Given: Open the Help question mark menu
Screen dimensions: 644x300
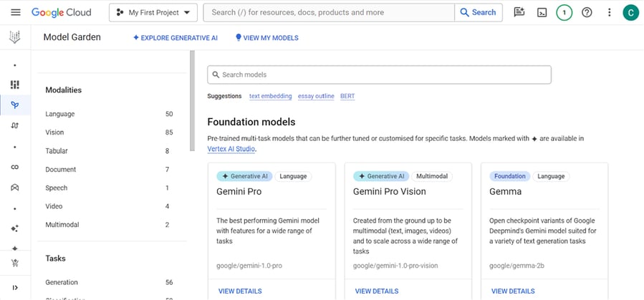Looking at the screenshot, I should click(587, 12).
